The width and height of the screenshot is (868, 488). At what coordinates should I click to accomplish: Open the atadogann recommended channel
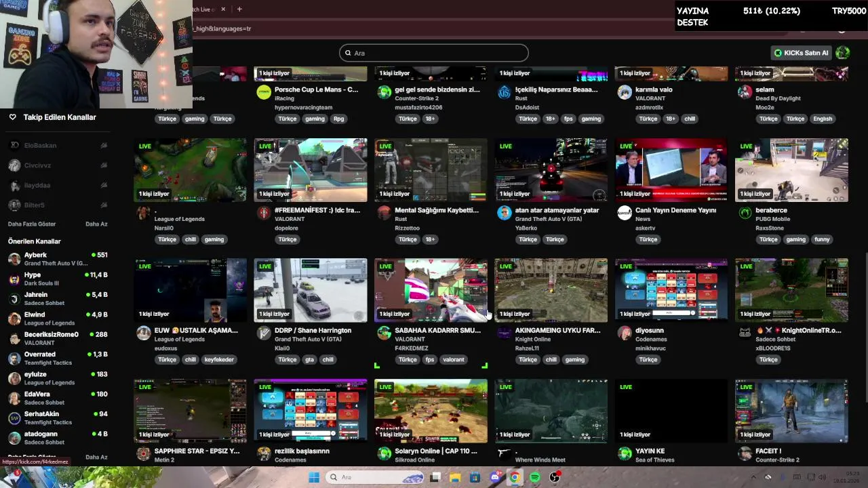pyautogui.click(x=58, y=438)
